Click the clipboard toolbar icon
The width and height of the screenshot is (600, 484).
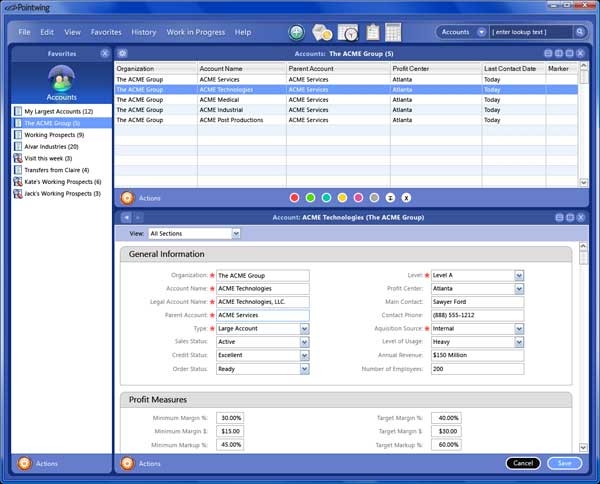373,32
